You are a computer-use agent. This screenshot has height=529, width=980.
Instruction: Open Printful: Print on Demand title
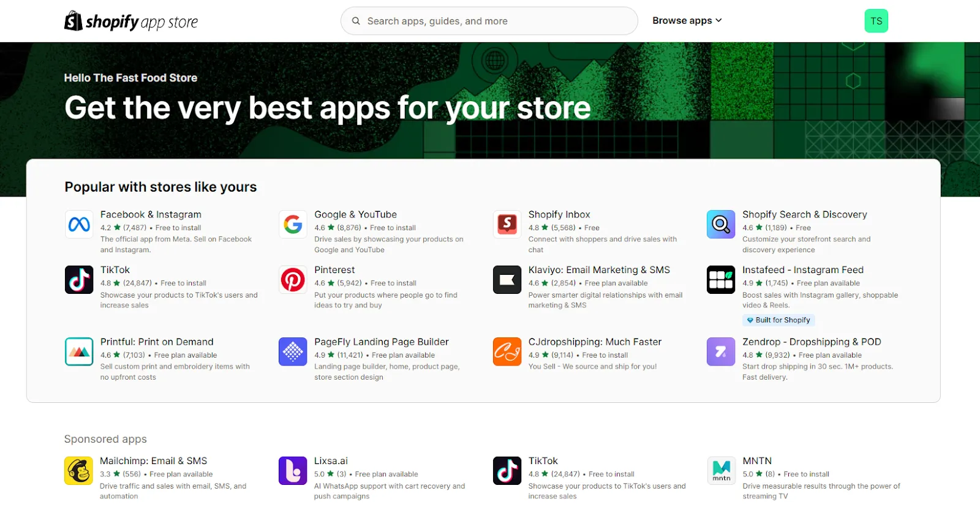(157, 342)
